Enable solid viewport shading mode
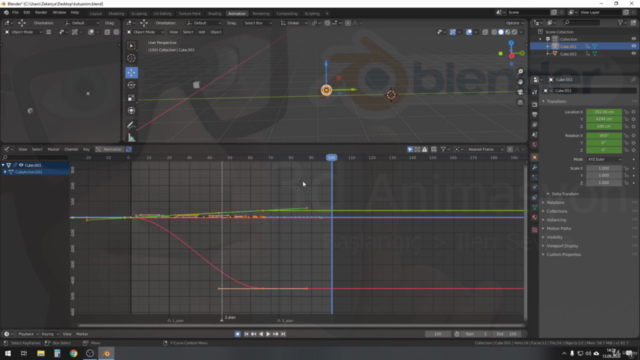The image size is (640, 360). click(501, 32)
